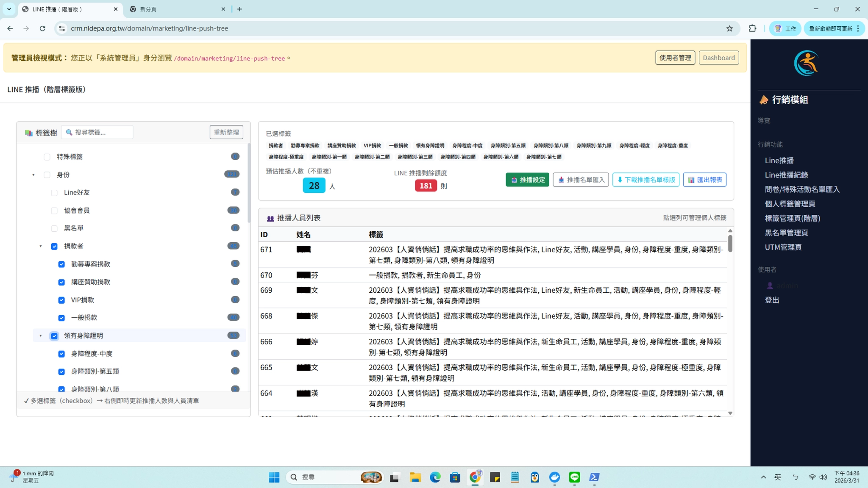Screen dimensions: 868x488
Task: Bookmark this page with the star icon
Action: (x=729, y=28)
